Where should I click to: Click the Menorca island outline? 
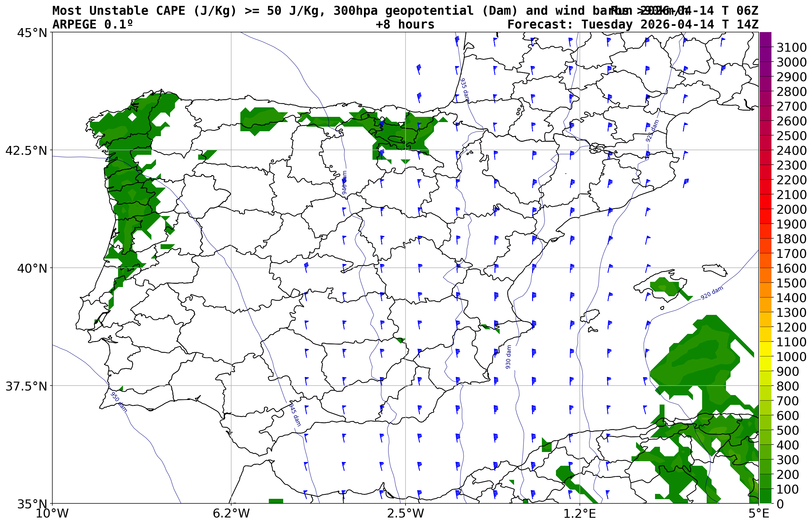pos(714,269)
